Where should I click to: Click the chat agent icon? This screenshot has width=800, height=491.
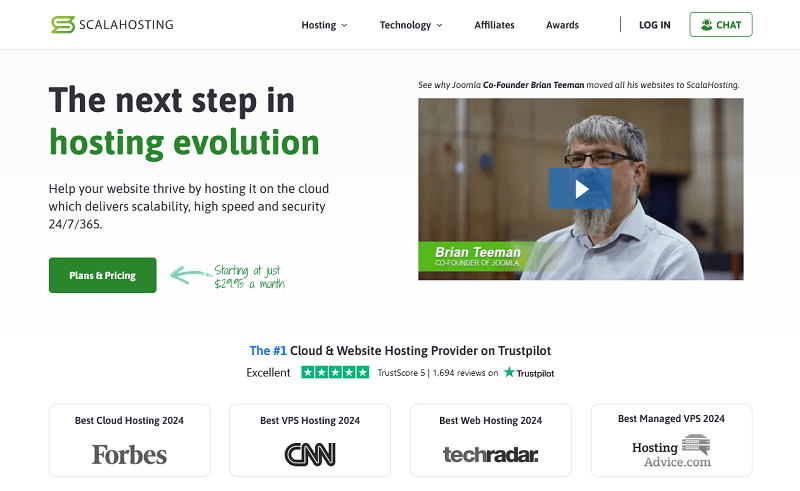point(707,24)
